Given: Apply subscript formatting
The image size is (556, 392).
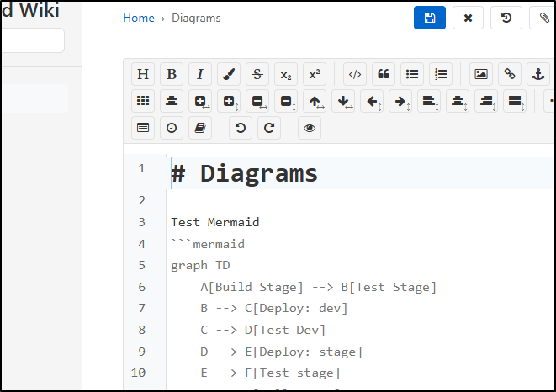Looking at the screenshot, I should pyautogui.click(x=286, y=74).
